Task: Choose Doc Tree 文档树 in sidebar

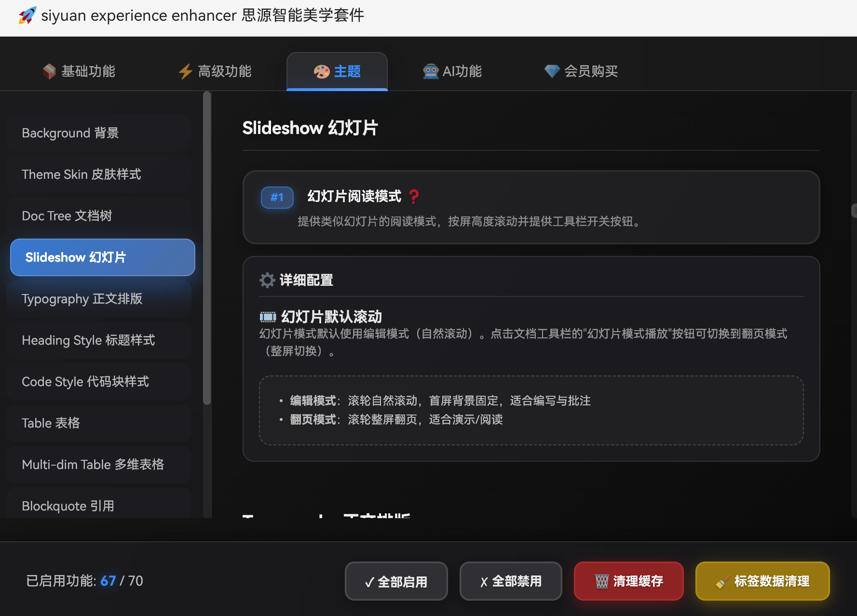Action: click(x=99, y=216)
